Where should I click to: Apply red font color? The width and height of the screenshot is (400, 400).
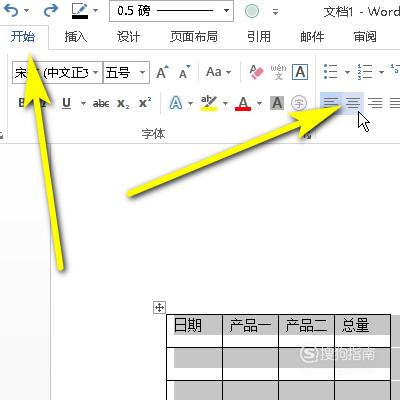click(243, 103)
